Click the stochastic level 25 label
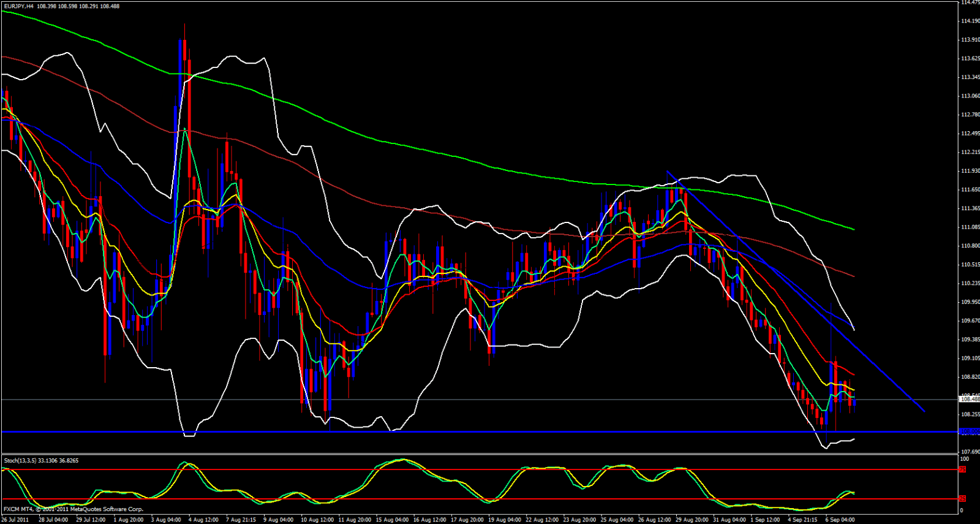This screenshot has width=980, height=524. click(962, 499)
